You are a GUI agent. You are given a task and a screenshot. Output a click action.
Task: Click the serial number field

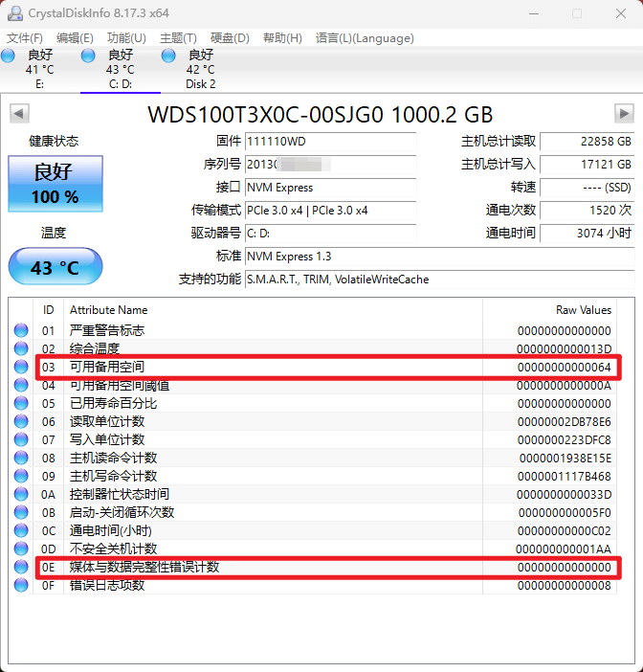click(330, 164)
